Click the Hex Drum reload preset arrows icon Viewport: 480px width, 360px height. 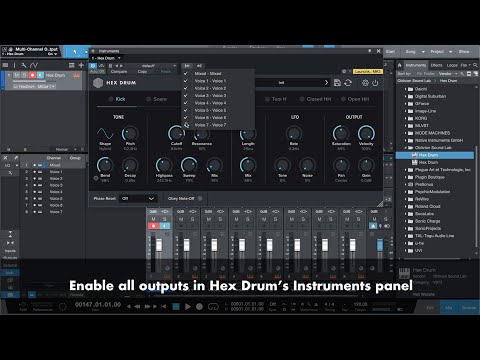coord(348,83)
